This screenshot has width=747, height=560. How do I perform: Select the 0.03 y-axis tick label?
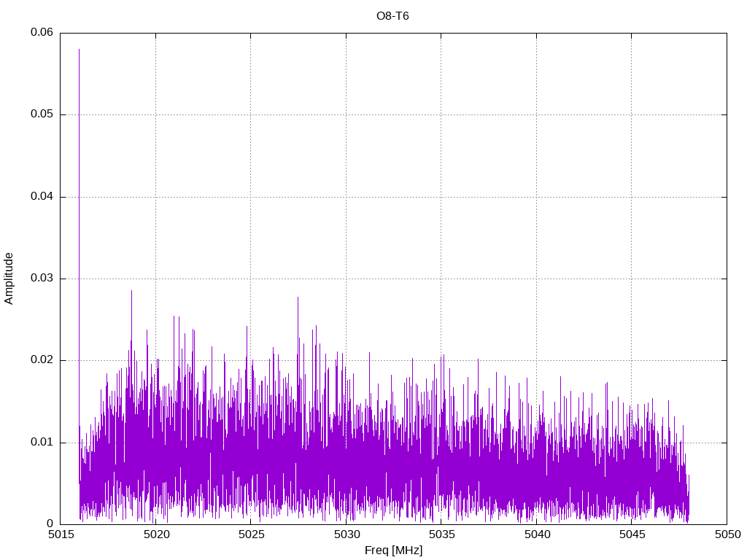coord(42,279)
